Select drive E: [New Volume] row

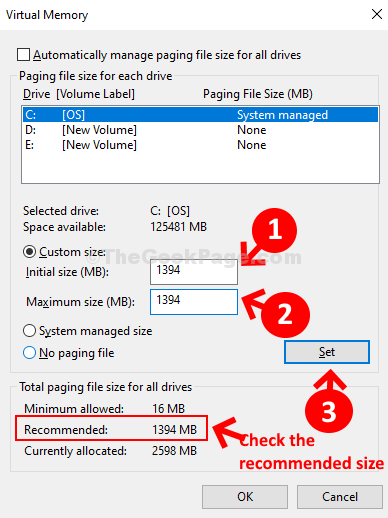click(201, 145)
